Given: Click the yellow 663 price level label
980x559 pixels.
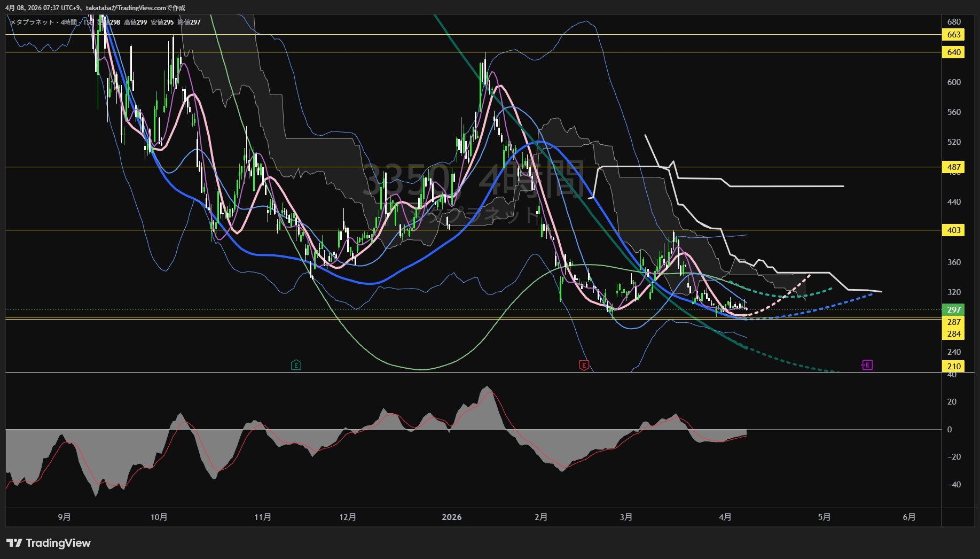Looking at the screenshot, I should coord(954,35).
